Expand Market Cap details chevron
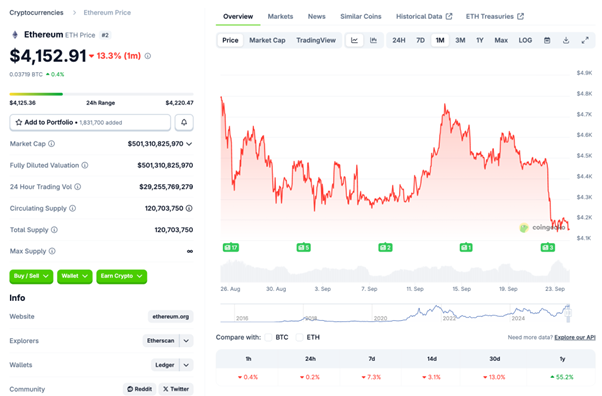602x396 pixels. point(189,144)
